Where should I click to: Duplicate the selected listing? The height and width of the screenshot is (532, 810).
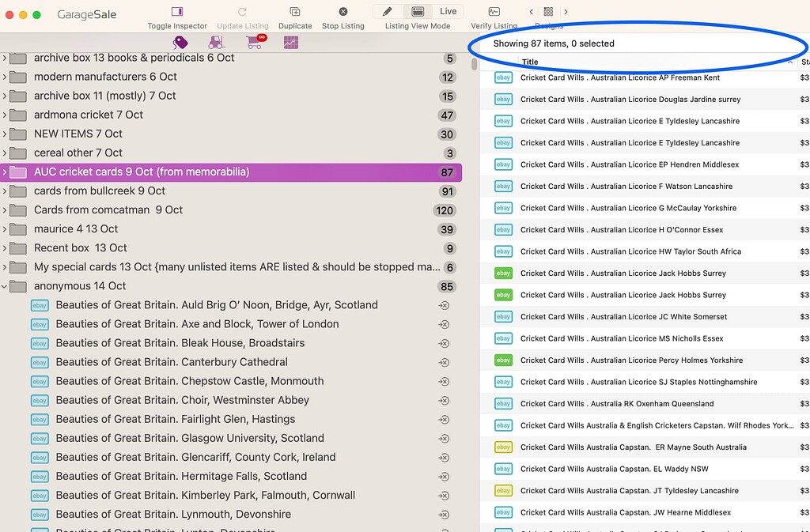[x=295, y=11]
